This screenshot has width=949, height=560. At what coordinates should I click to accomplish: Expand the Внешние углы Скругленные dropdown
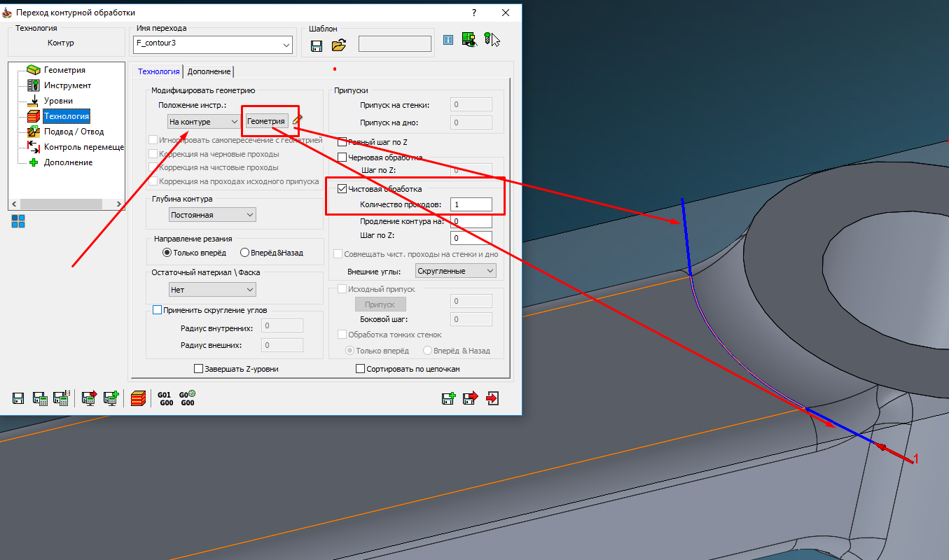pyautogui.click(x=455, y=271)
